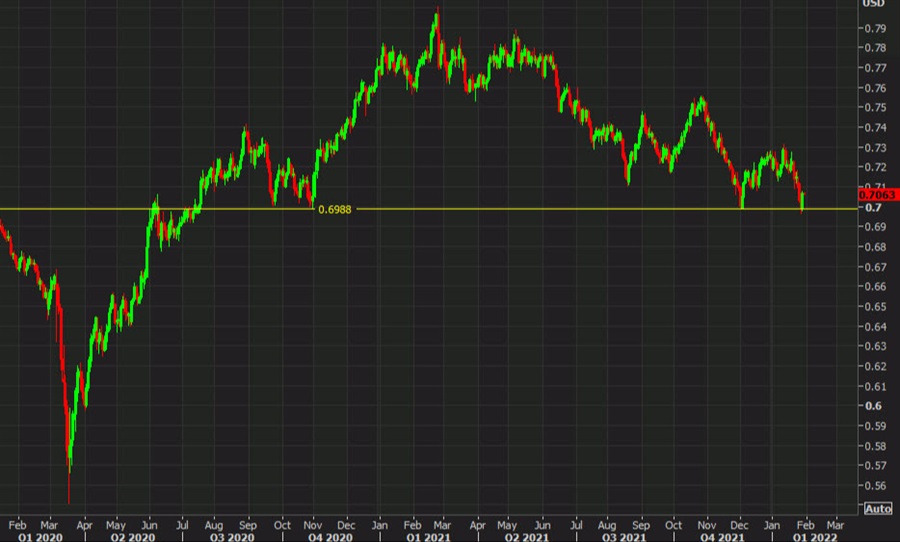Select the red 0.7063 current price tag
The width and height of the screenshot is (900, 542).
coord(878,195)
